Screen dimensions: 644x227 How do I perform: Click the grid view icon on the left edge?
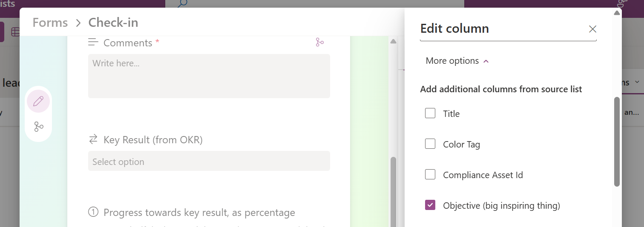[15, 32]
